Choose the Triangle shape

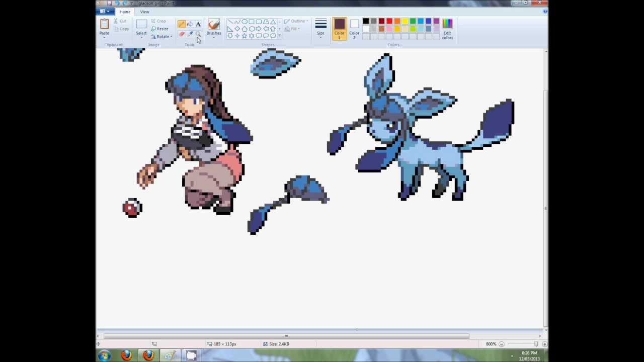tap(273, 22)
